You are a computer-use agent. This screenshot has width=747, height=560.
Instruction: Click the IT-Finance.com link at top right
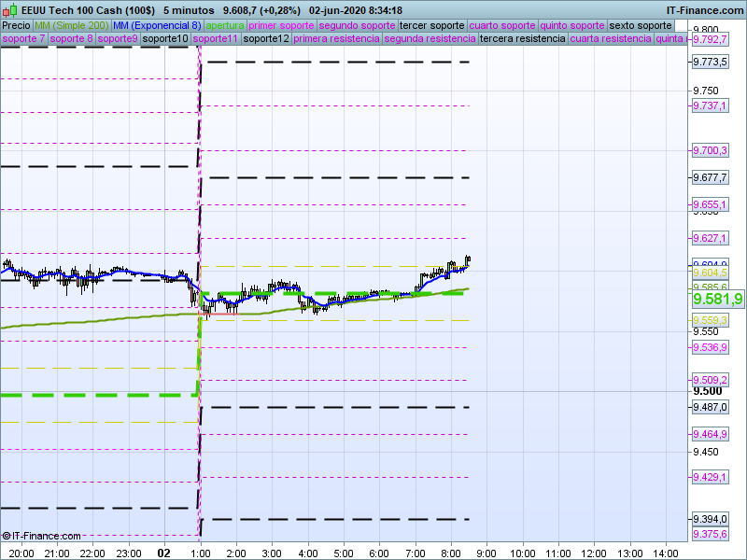[x=703, y=10]
